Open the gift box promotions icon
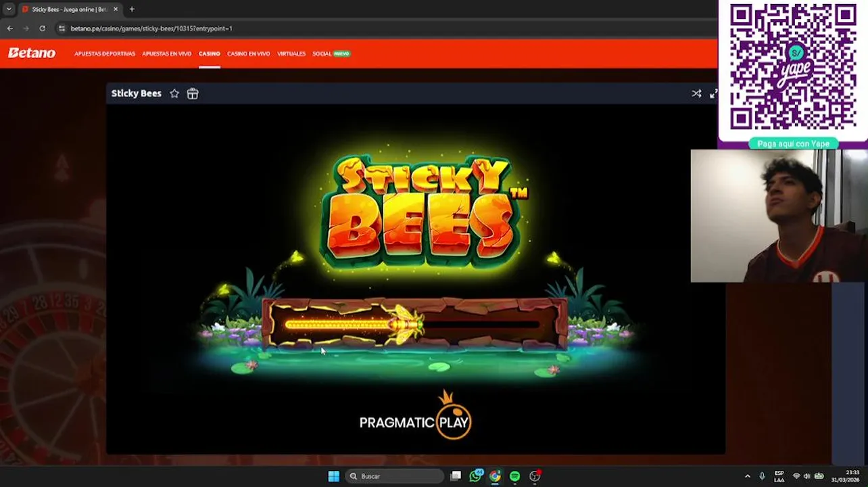Viewport: 868px width, 487px height. point(193,93)
